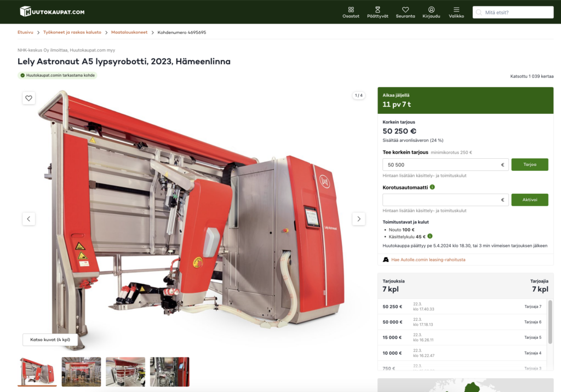Click Katso kuvat (4 kpl) button

tap(50, 339)
